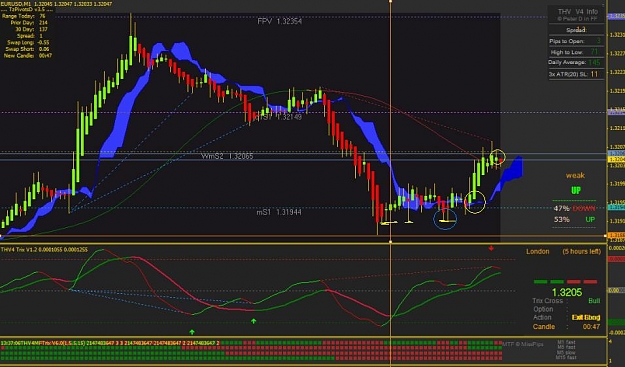
Task: Click the 'M15 fast' timeframe label
Action: 566,357
